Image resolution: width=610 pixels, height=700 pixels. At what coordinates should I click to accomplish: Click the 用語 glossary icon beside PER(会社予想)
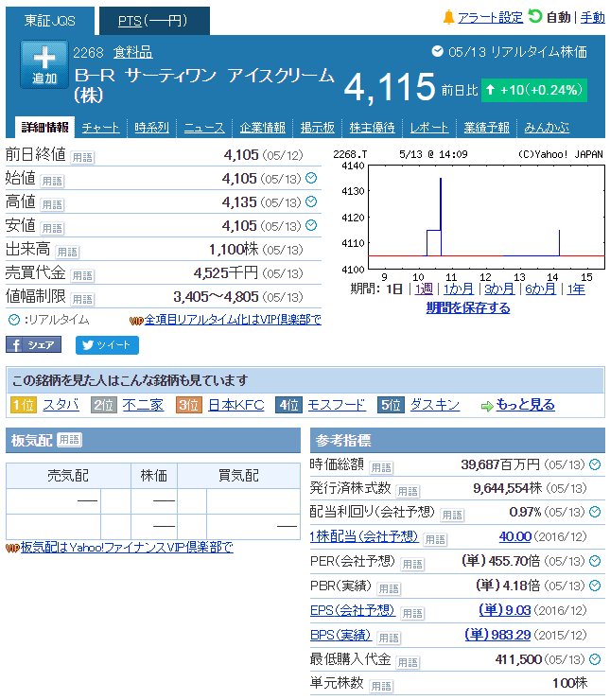pyautogui.click(x=412, y=565)
